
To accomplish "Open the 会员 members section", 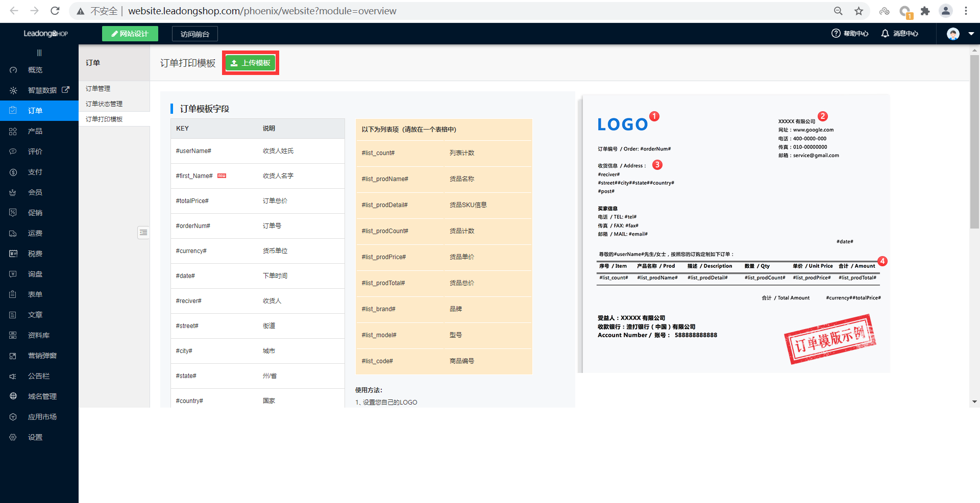I will [x=35, y=192].
